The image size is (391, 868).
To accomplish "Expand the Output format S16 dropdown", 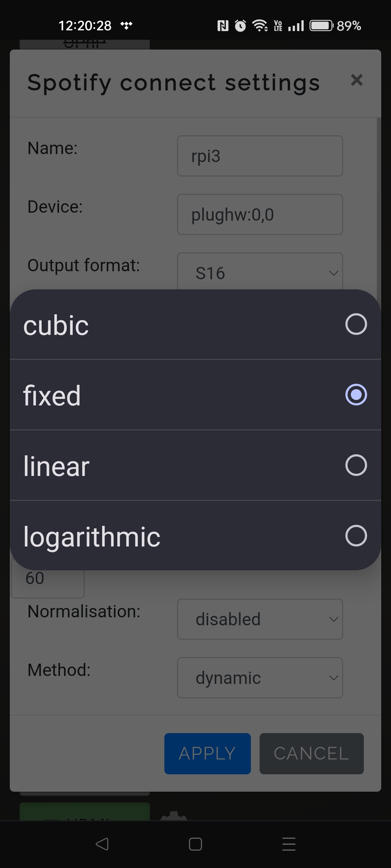I will 260,272.
